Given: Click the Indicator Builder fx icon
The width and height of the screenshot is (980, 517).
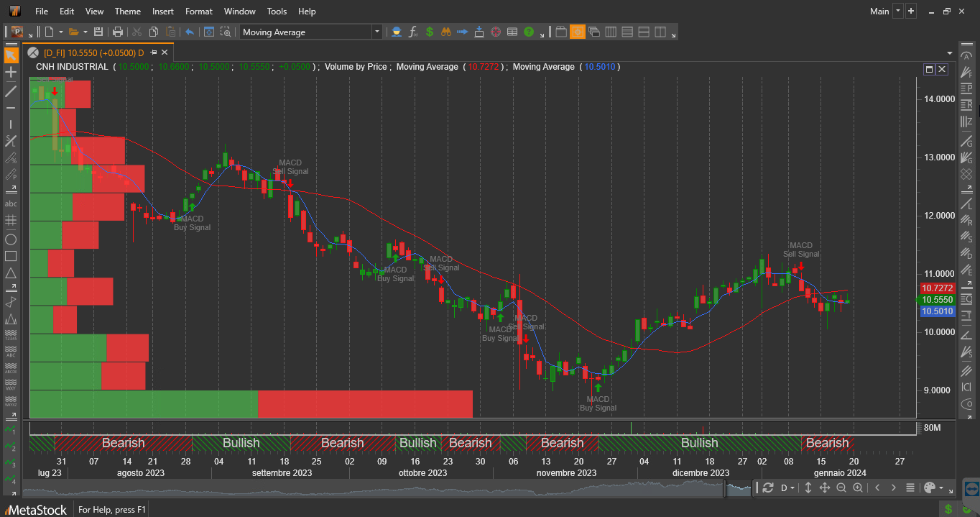Looking at the screenshot, I should pos(413,32).
